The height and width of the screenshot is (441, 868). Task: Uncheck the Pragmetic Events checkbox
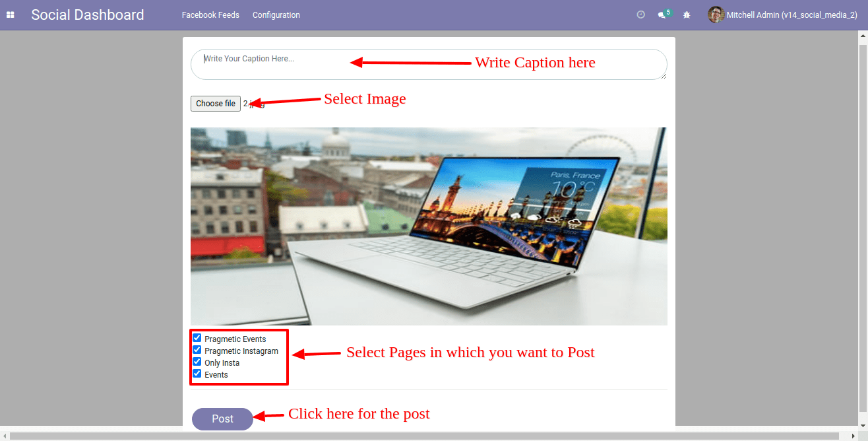point(197,338)
